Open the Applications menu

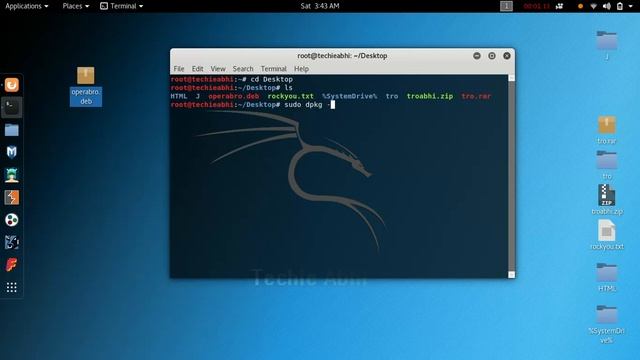click(27, 6)
